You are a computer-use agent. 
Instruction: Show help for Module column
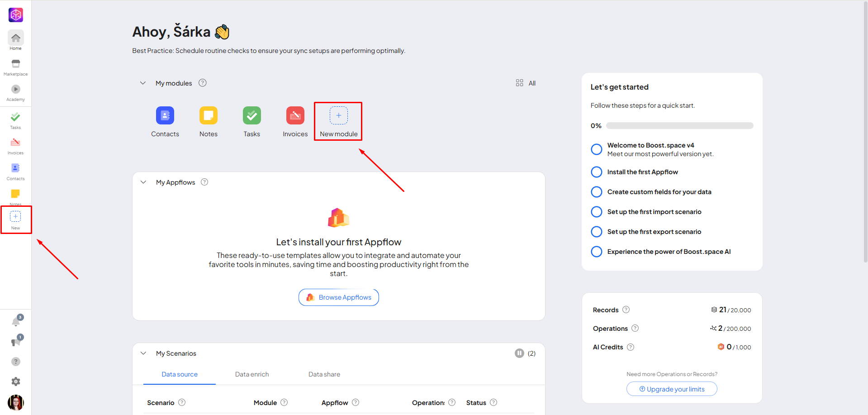point(284,402)
